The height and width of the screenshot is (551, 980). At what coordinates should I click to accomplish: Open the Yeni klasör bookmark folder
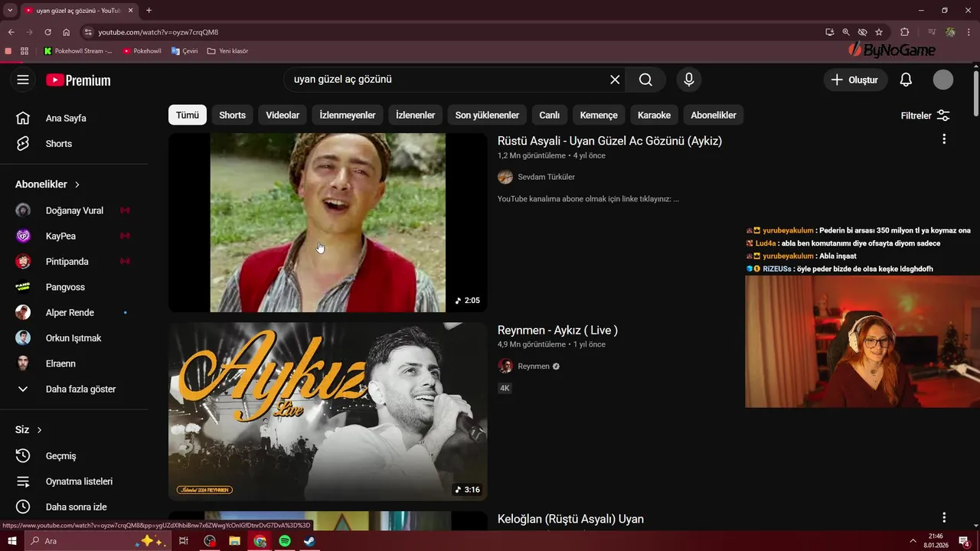coord(227,51)
